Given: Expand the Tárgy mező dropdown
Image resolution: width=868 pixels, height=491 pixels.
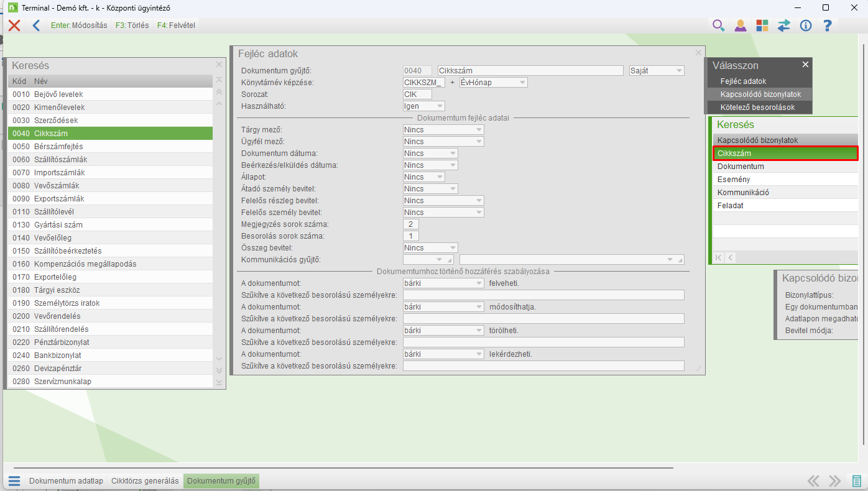Looking at the screenshot, I should coord(479,130).
